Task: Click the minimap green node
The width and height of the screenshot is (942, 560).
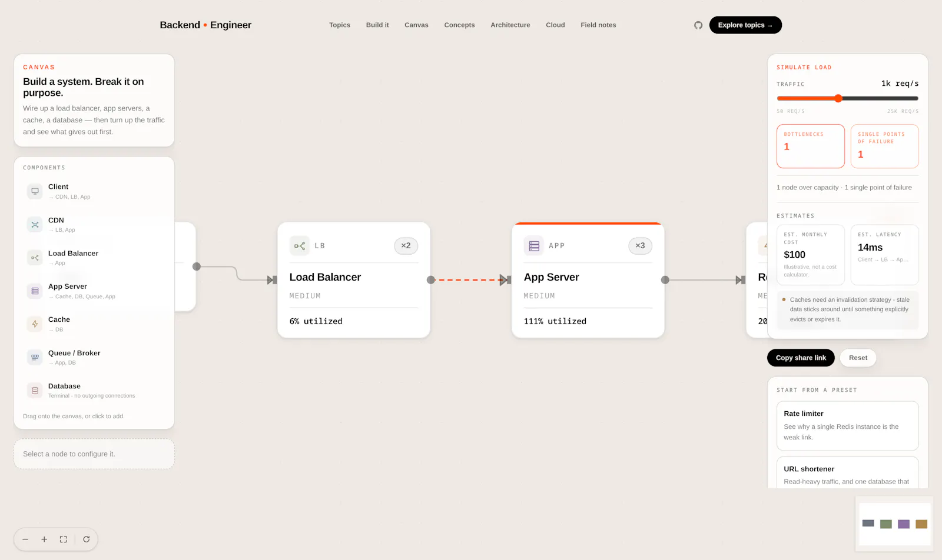Action: (886, 524)
